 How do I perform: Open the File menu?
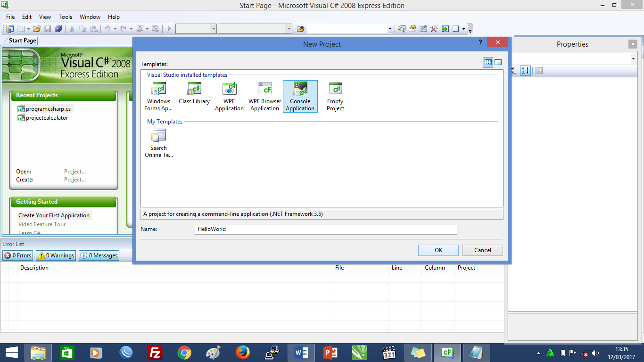(x=10, y=16)
